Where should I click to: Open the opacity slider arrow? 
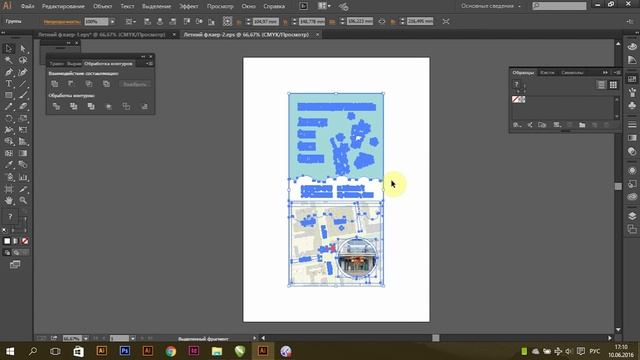pos(112,21)
